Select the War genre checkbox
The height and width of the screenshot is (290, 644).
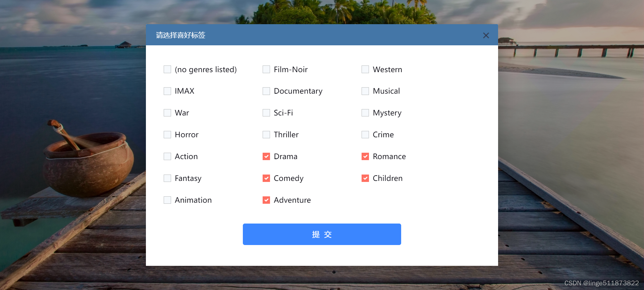(x=167, y=113)
